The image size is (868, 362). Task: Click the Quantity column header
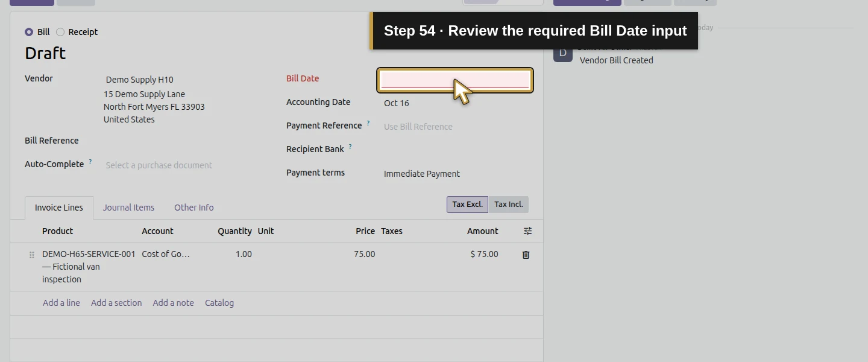tap(235, 231)
